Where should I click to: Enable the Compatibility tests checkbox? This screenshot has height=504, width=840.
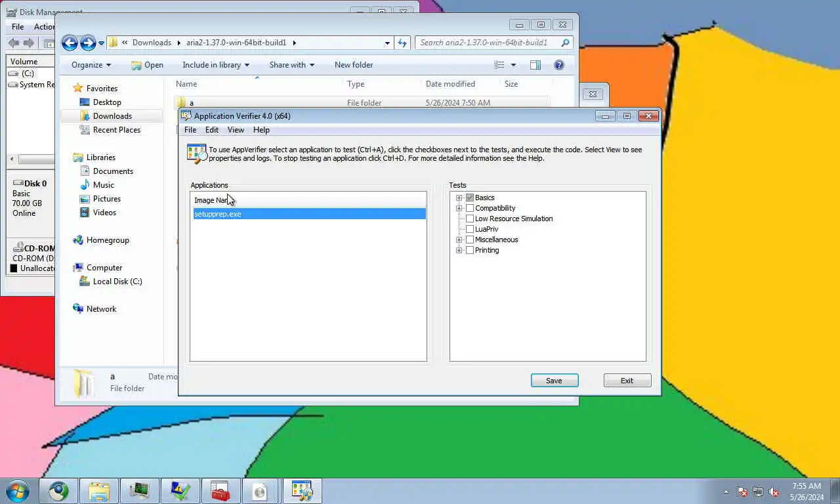tap(470, 208)
